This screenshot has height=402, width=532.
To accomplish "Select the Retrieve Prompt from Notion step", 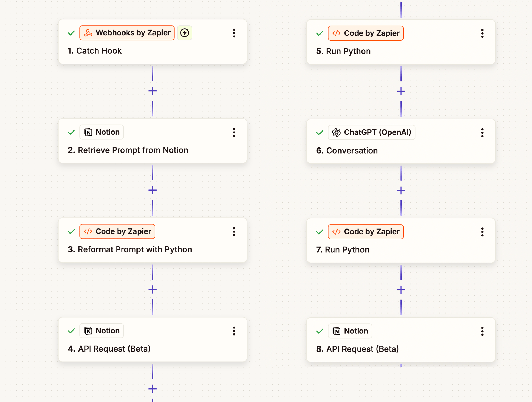I will pos(133,150).
